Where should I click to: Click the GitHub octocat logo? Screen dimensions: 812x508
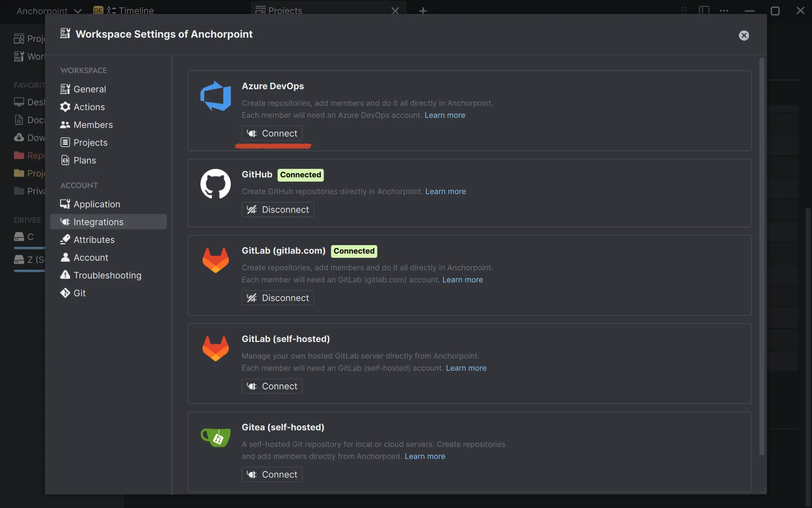pos(216,184)
